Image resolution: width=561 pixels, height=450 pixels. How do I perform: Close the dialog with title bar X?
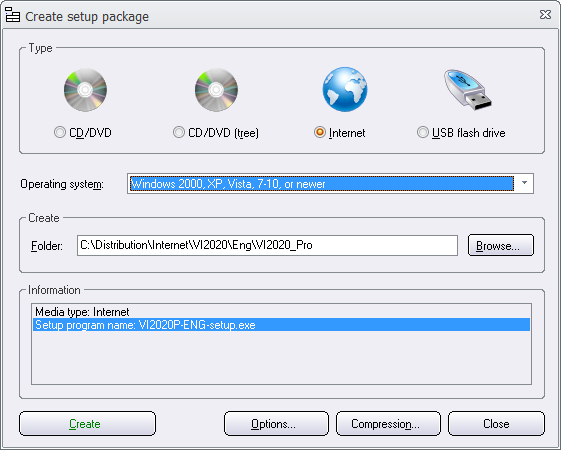(x=545, y=15)
